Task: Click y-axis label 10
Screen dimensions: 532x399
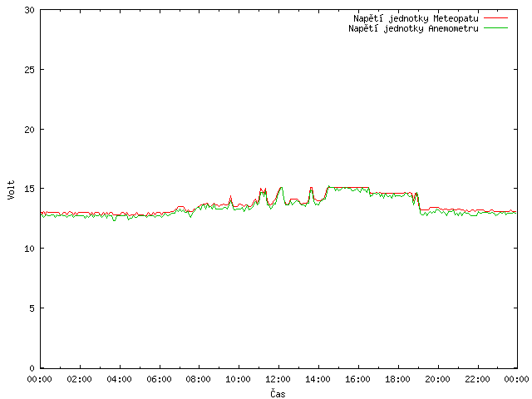Action: [30, 249]
